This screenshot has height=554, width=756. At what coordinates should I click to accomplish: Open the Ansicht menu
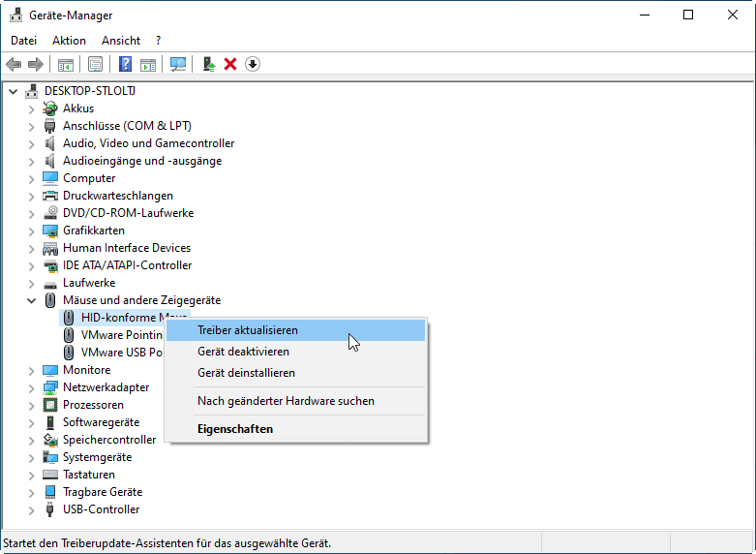coord(121,41)
